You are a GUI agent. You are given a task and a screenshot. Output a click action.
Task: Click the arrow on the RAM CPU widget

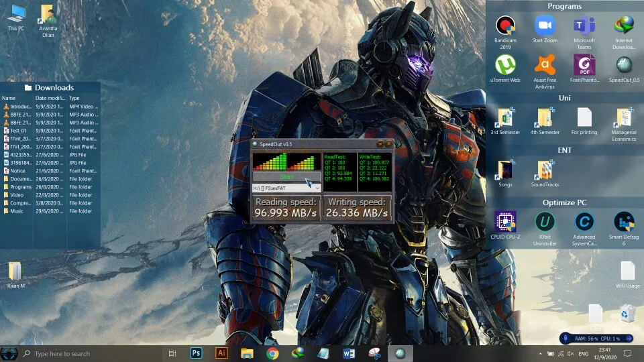[x=629, y=338]
